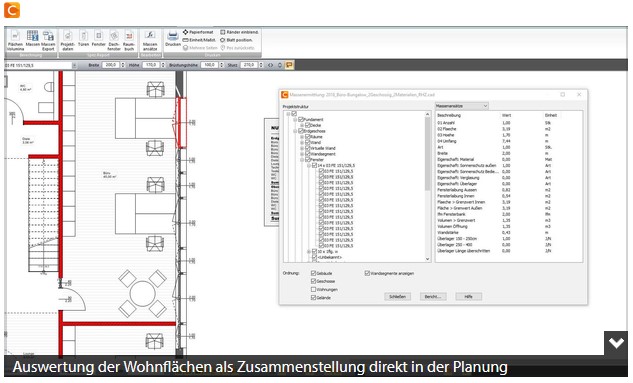Toggle Wandsegmente anzeigen checkbox
633x383 pixels.
pos(367,273)
